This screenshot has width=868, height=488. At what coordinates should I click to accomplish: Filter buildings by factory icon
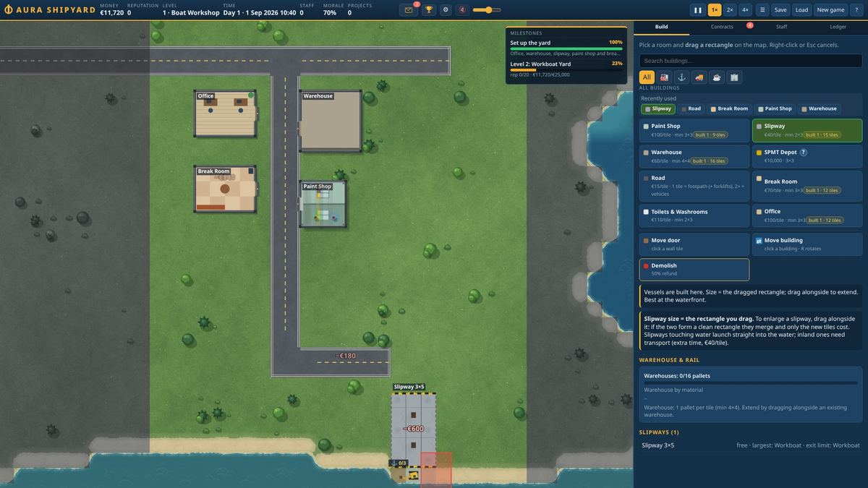pyautogui.click(x=664, y=77)
